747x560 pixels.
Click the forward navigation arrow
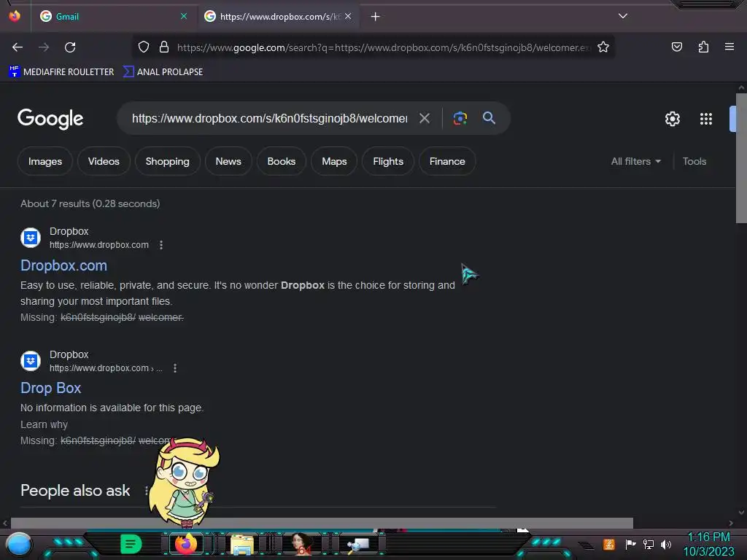coord(44,47)
